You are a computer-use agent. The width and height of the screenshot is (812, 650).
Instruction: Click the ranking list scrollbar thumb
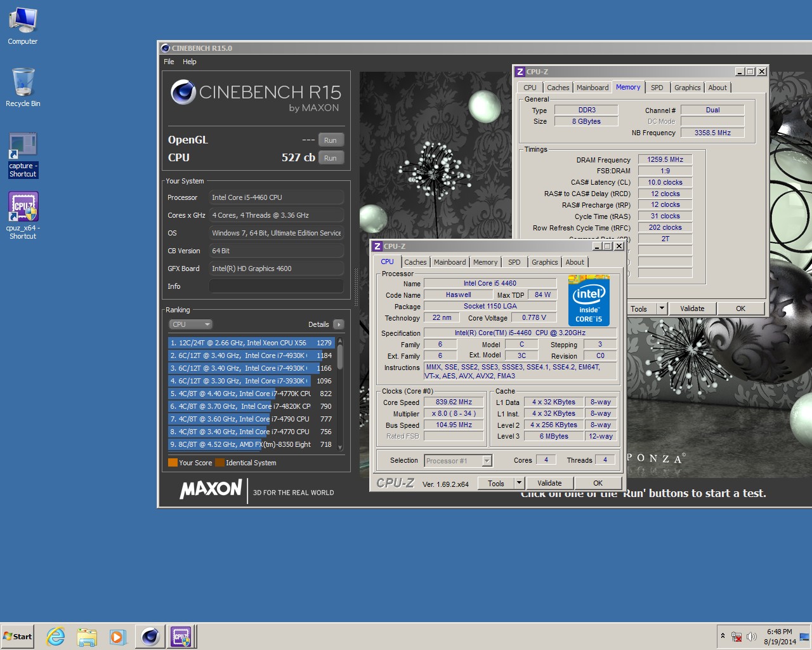point(340,356)
